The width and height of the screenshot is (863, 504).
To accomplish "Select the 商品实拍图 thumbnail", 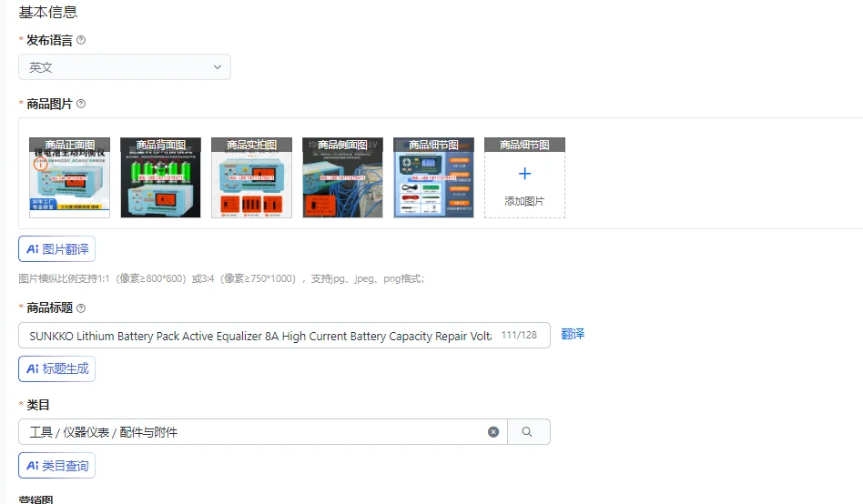I will (x=251, y=177).
